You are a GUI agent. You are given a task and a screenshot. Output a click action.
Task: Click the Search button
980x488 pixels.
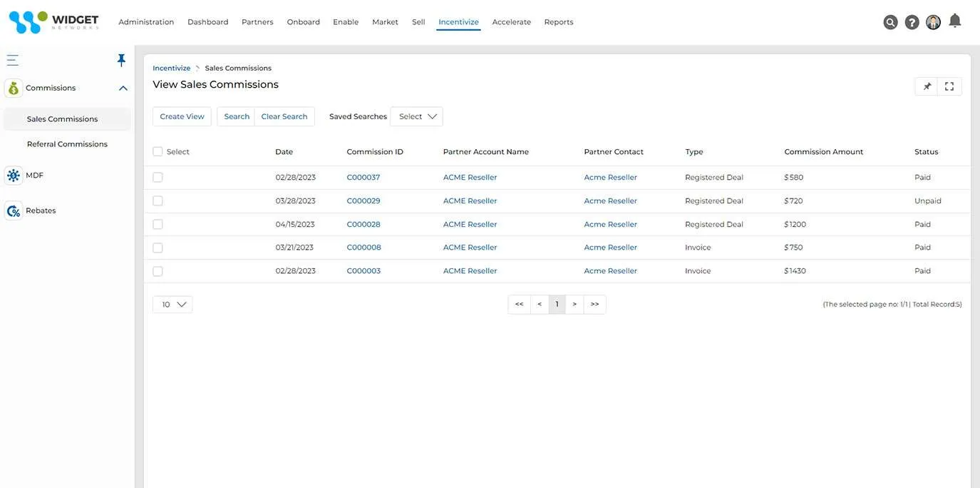tap(237, 116)
